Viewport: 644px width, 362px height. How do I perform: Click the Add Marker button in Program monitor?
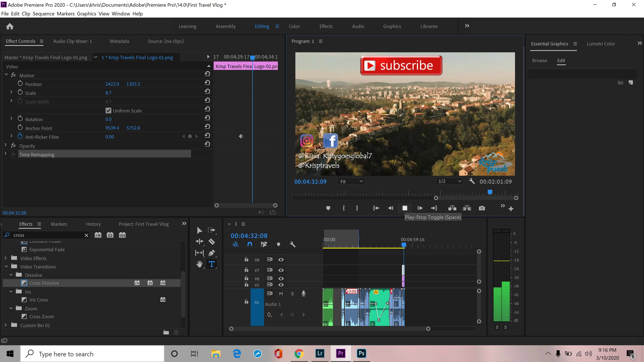point(328,208)
